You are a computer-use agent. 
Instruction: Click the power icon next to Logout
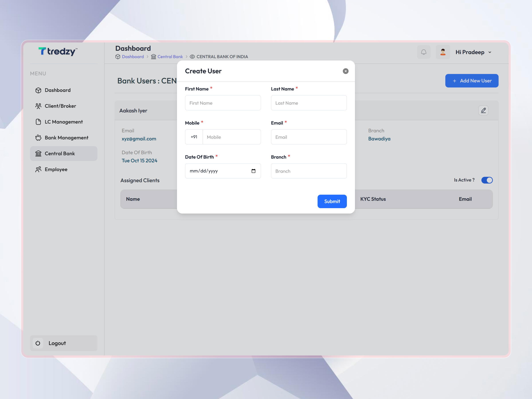coord(38,343)
